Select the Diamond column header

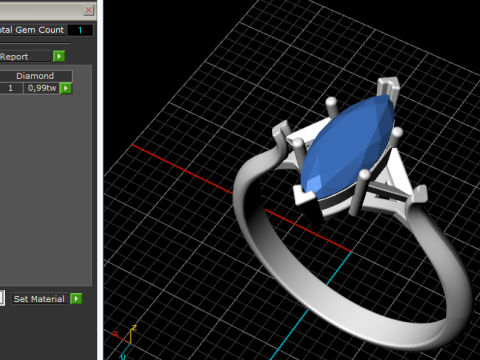pyautogui.click(x=35, y=76)
